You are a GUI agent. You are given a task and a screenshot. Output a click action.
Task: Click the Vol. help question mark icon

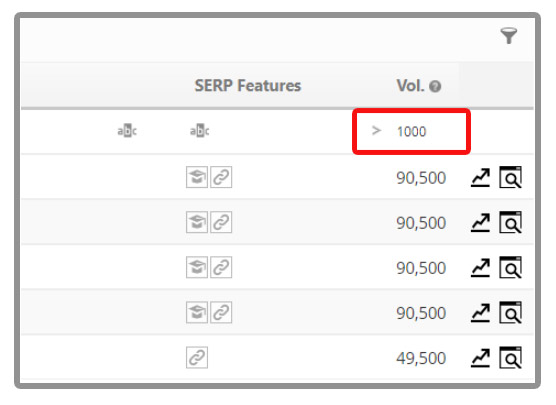[x=435, y=86]
